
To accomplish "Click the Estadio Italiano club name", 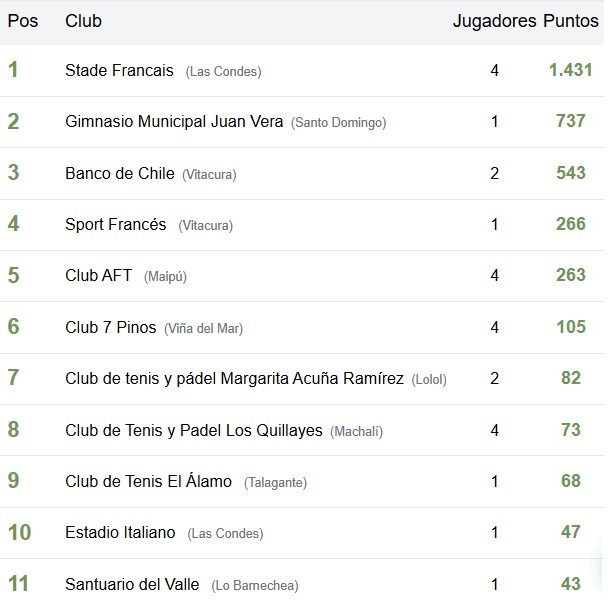I will pos(120,532).
